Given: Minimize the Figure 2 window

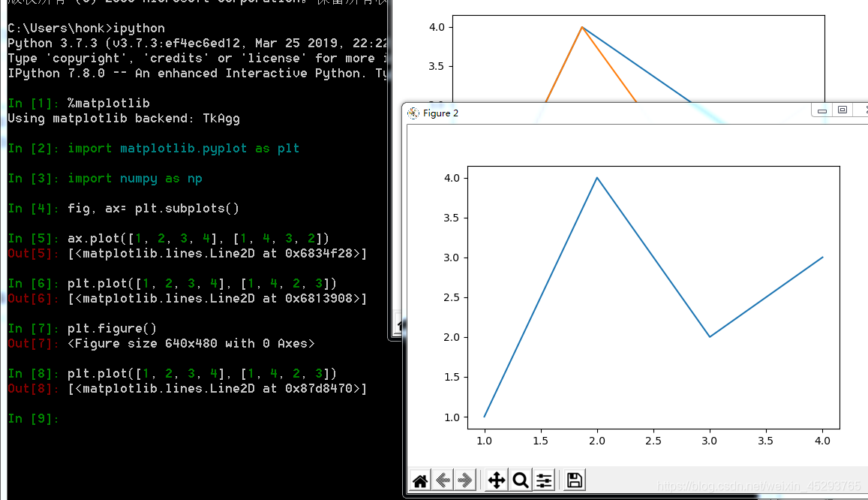Looking at the screenshot, I should coord(822,111).
